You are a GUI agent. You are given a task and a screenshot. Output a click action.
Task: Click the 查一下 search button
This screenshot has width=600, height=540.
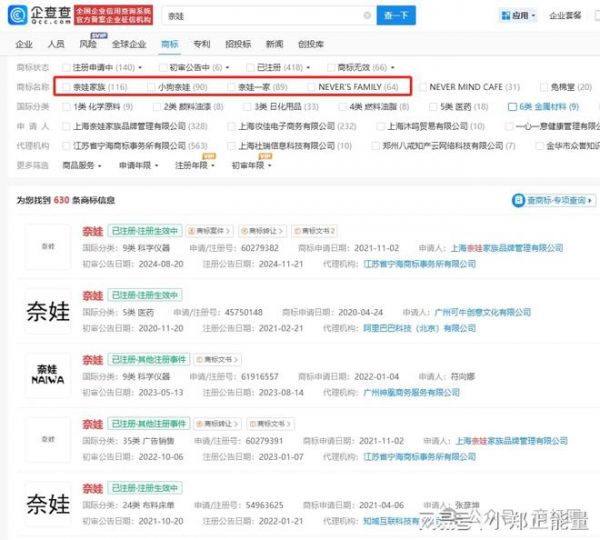pos(398,17)
